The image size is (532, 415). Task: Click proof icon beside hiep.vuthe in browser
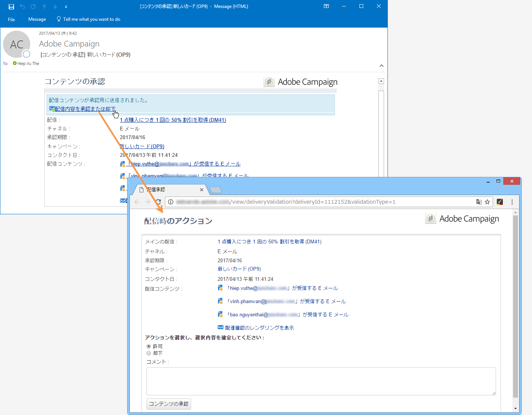(x=220, y=288)
